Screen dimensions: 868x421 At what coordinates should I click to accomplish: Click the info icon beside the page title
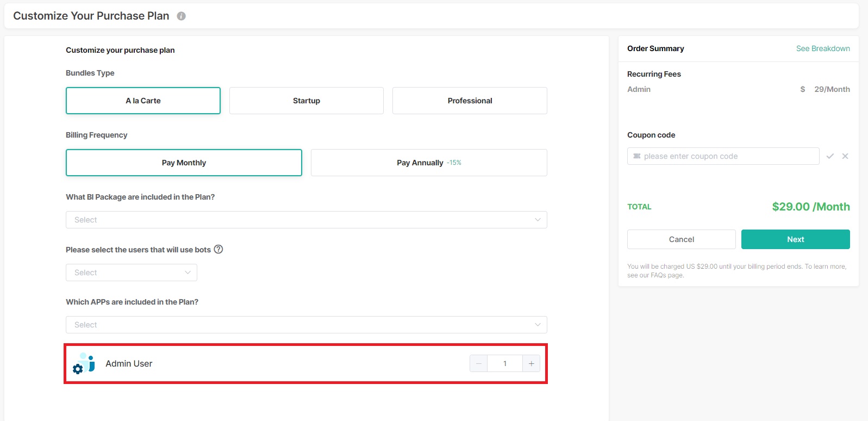pos(182,16)
